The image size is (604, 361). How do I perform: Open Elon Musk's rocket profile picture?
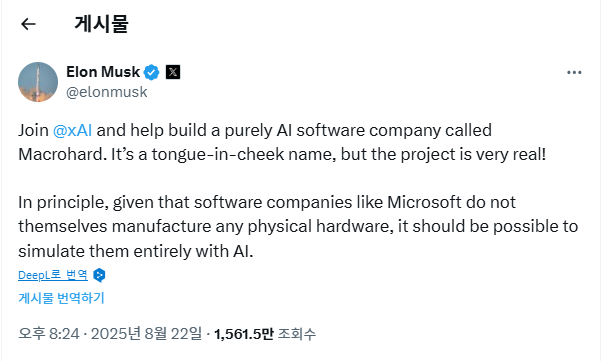38,82
